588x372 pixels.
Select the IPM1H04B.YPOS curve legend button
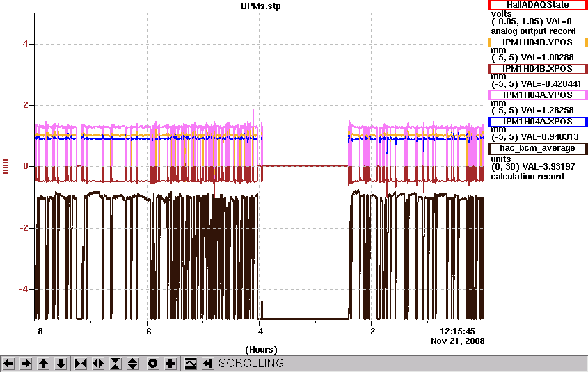click(537, 42)
